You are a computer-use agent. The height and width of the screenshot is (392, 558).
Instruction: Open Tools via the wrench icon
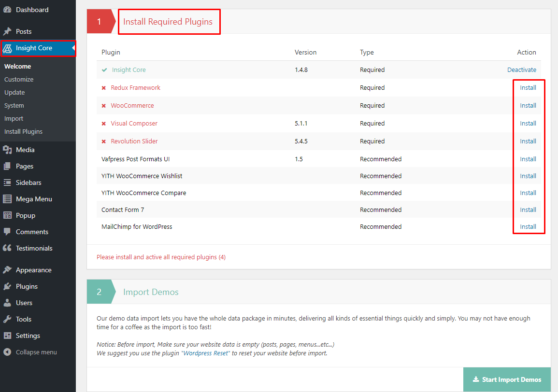[x=9, y=319]
